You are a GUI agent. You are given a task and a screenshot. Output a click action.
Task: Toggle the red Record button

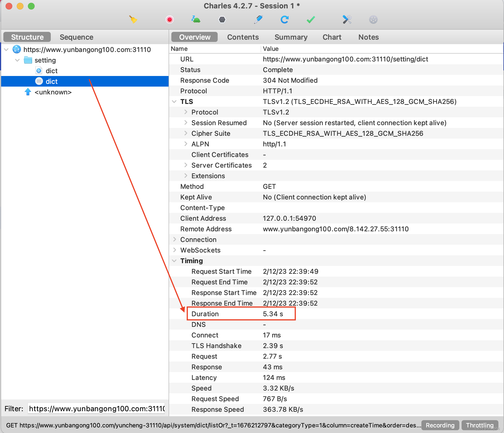[x=170, y=20]
